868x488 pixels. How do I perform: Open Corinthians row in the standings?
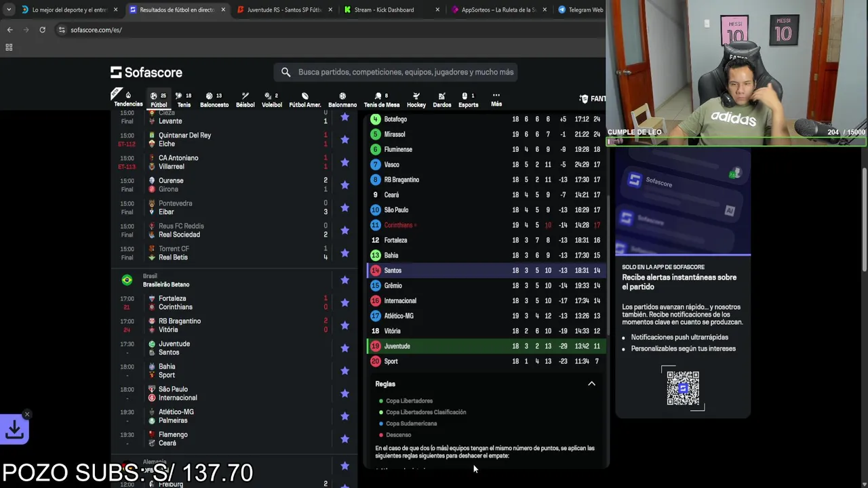click(x=486, y=225)
